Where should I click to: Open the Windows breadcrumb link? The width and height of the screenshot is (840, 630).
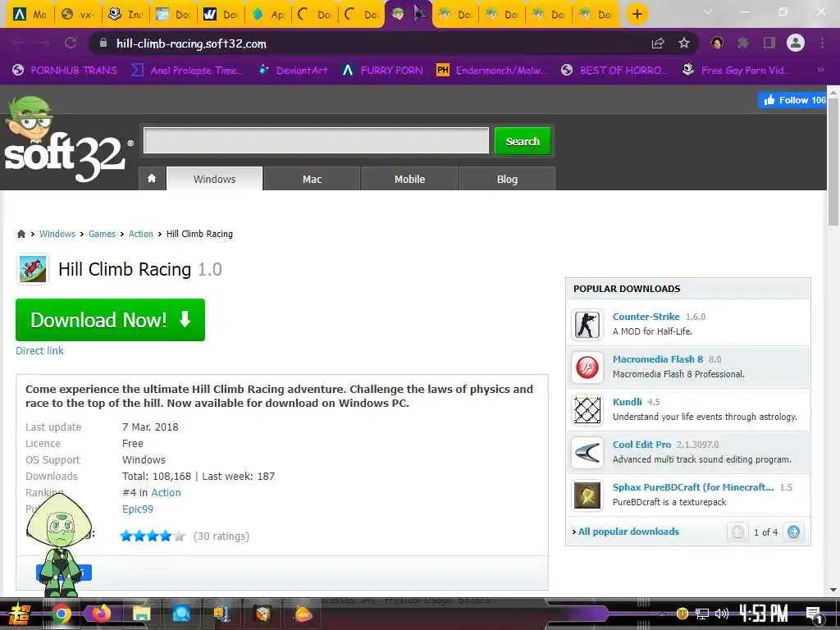click(x=57, y=234)
